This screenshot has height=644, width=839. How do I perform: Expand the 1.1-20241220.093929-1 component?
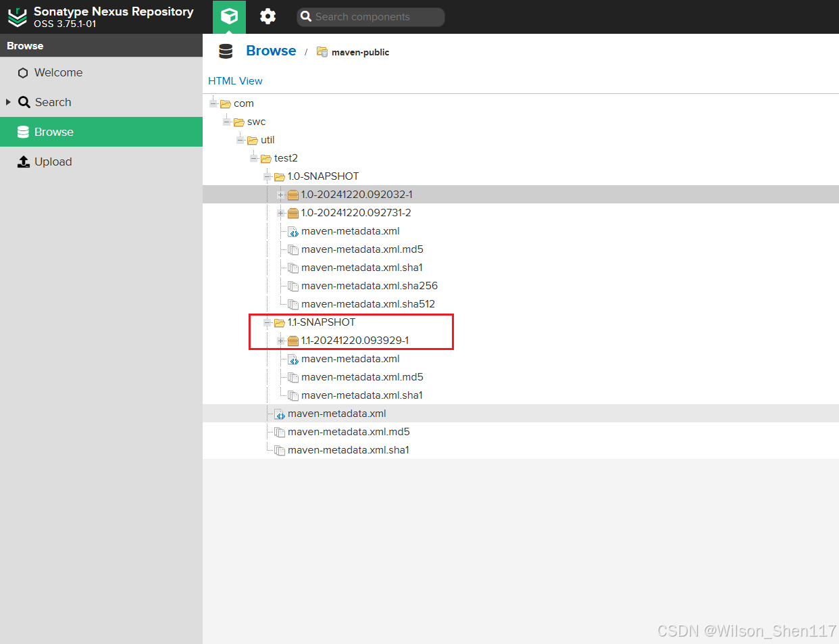[x=281, y=341]
